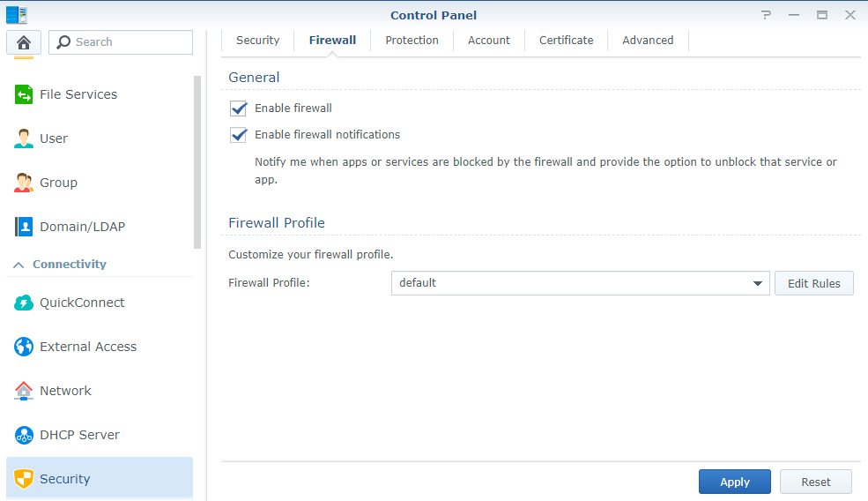Collapse the Connectivity section
The width and height of the screenshot is (868, 501).
point(19,265)
